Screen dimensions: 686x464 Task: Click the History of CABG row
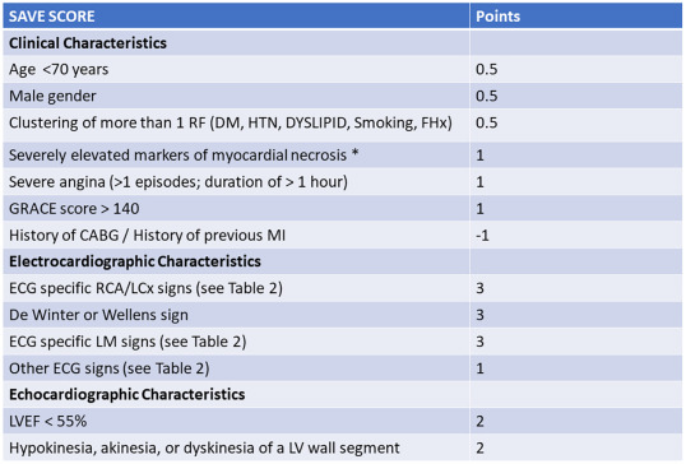click(140, 235)
